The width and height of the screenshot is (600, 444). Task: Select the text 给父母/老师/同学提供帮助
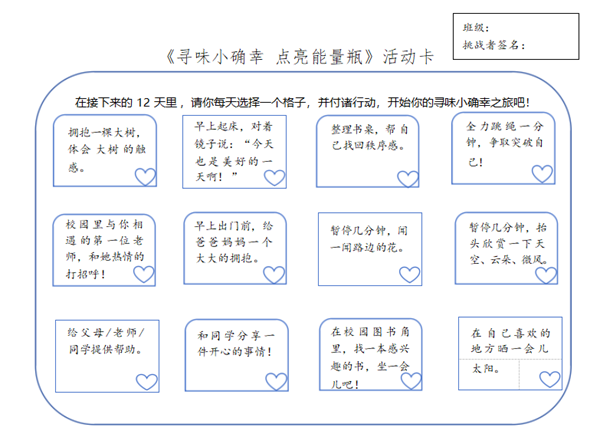click(106, 341)
